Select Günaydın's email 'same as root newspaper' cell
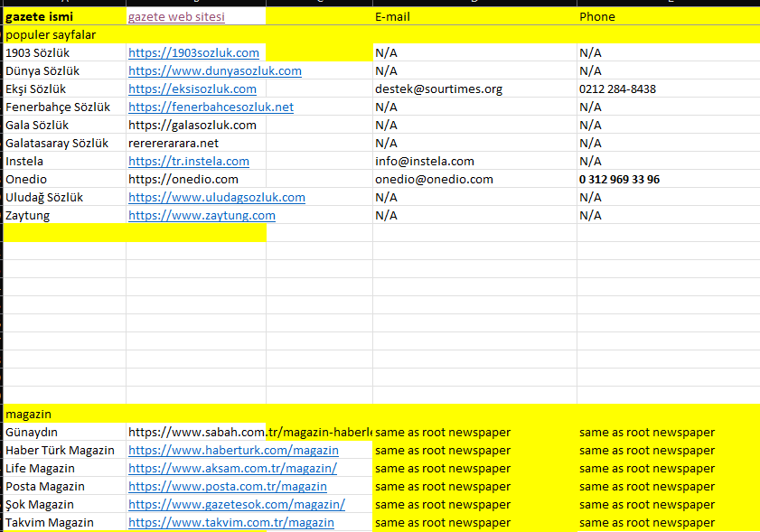The image size is (760, 532). click(474, 432)
